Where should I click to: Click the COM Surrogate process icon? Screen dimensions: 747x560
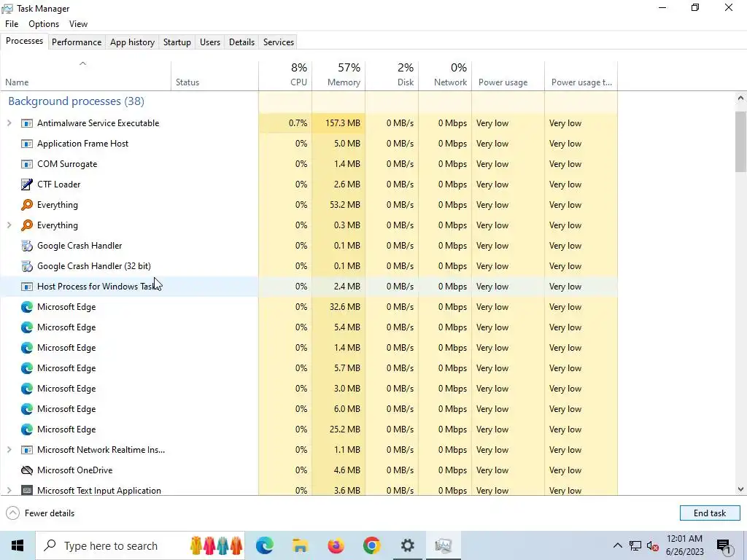coord(27,164)
